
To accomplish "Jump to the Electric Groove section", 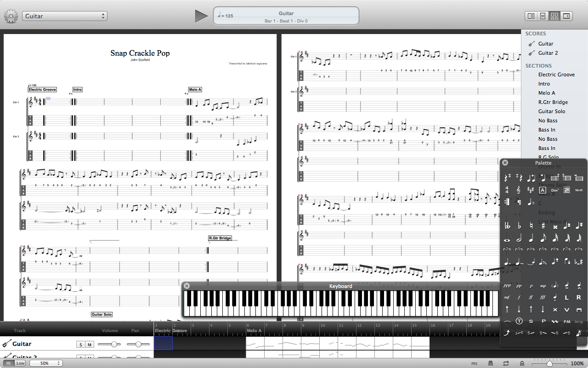I will pos(556,75).
